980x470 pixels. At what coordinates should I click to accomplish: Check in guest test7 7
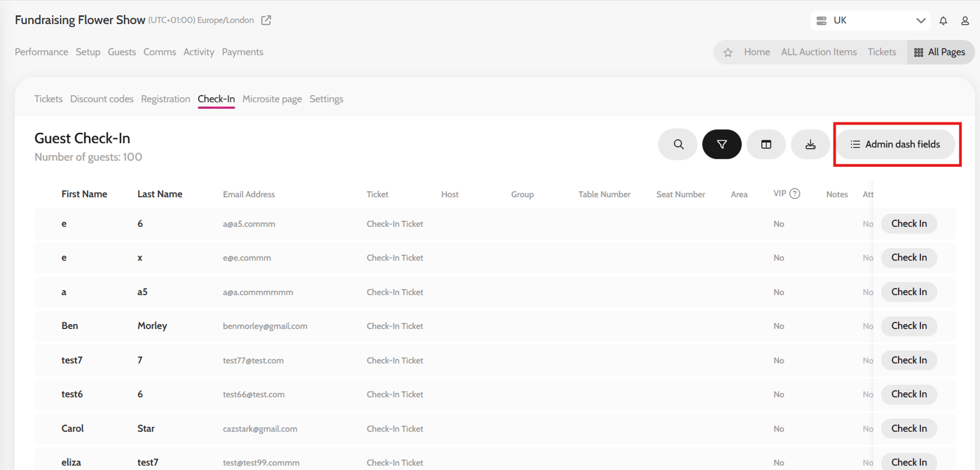pyautogui.click(x=909, y=360)
